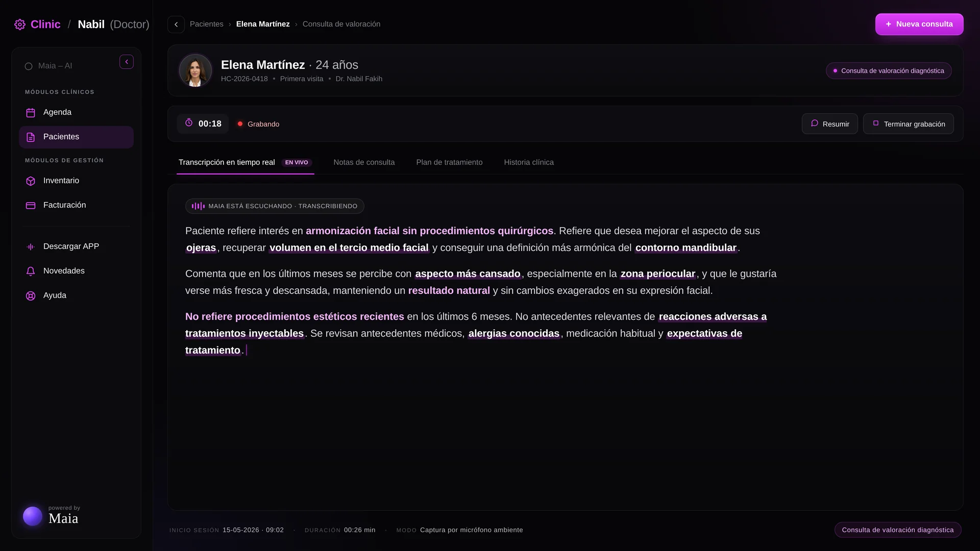Open Novedades bell icon

point(31,271)
